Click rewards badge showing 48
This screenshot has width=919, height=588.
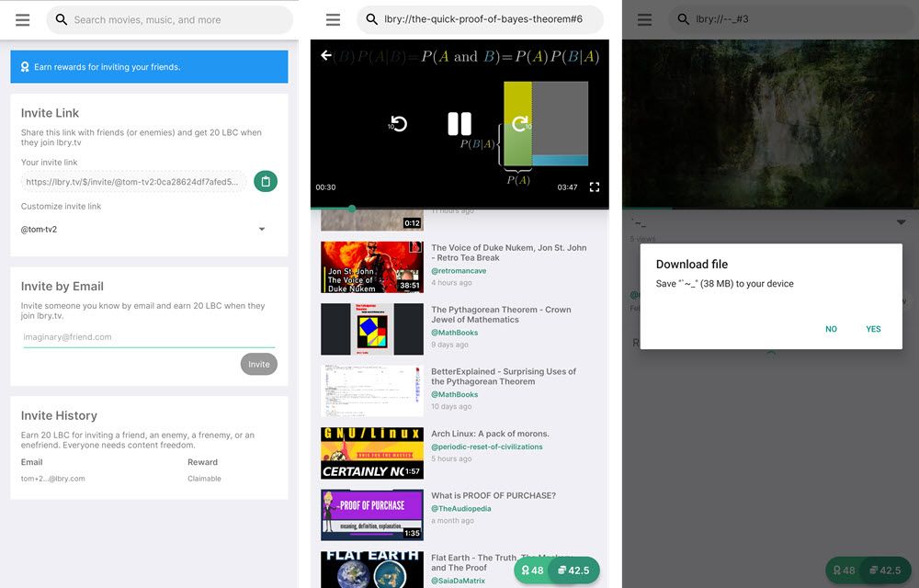pyautogui.click(x=532, y=571)
